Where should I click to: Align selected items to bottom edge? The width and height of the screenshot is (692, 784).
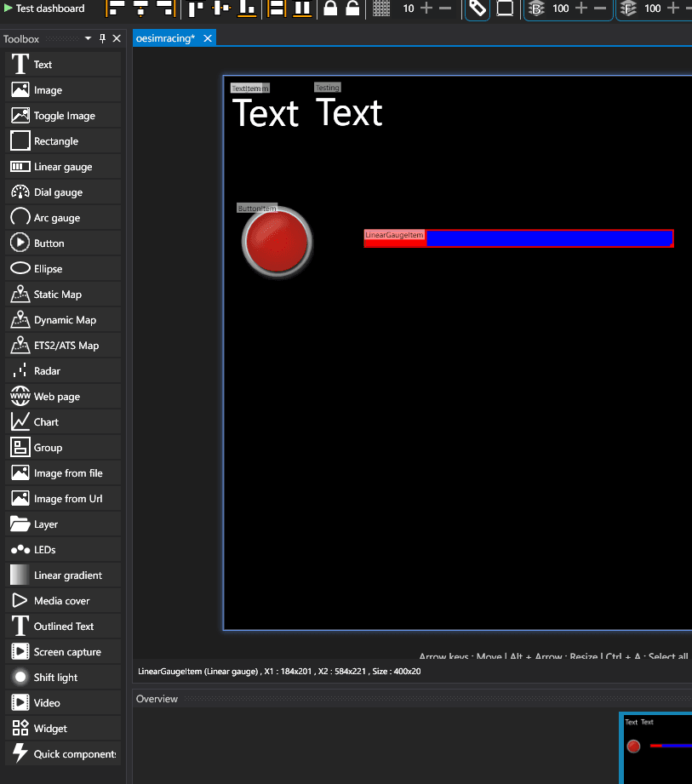pos(247,9)
